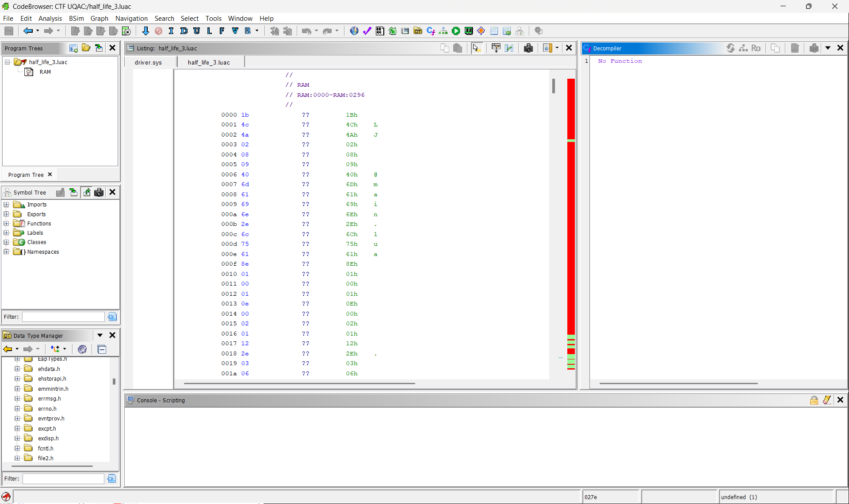Open the Listing panel options dropdown
Viewport: 849px width, 504px height.
coord(557,48)
